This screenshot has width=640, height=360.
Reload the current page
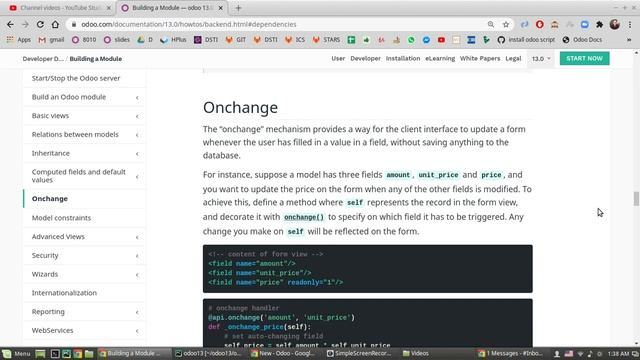40,24
